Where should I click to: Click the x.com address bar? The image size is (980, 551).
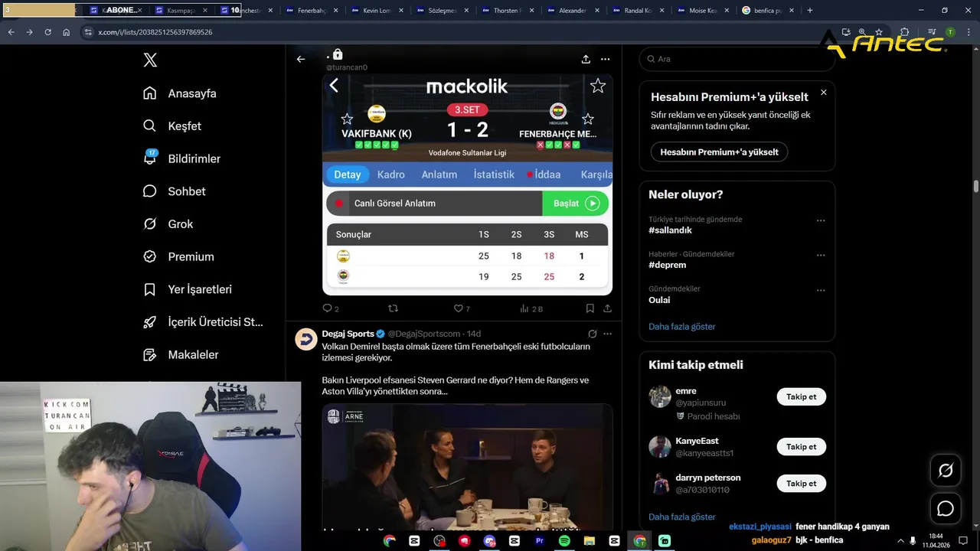point(459,32)
